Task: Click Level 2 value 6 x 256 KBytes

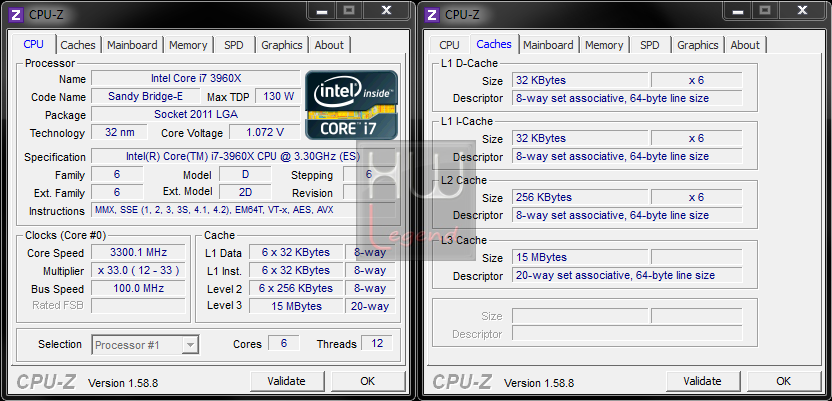Action: 296,289
